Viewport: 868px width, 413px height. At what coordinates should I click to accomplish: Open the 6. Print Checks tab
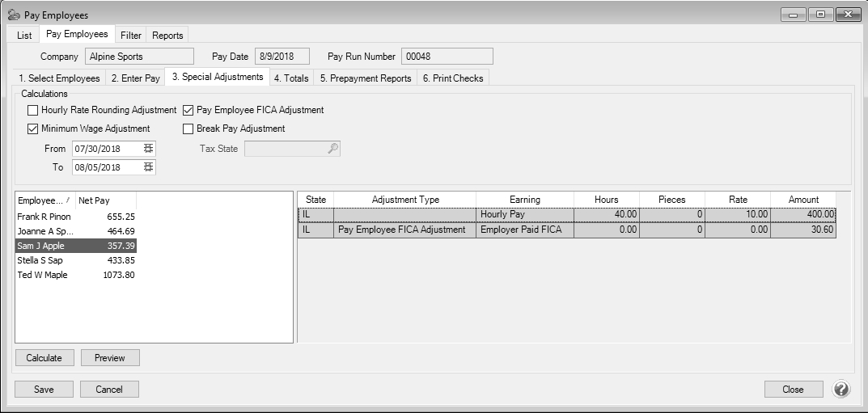click(x=453, y=78)
